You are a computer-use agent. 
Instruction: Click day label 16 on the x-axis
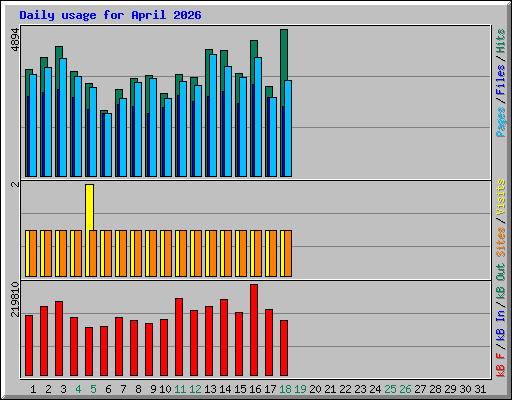255,389
